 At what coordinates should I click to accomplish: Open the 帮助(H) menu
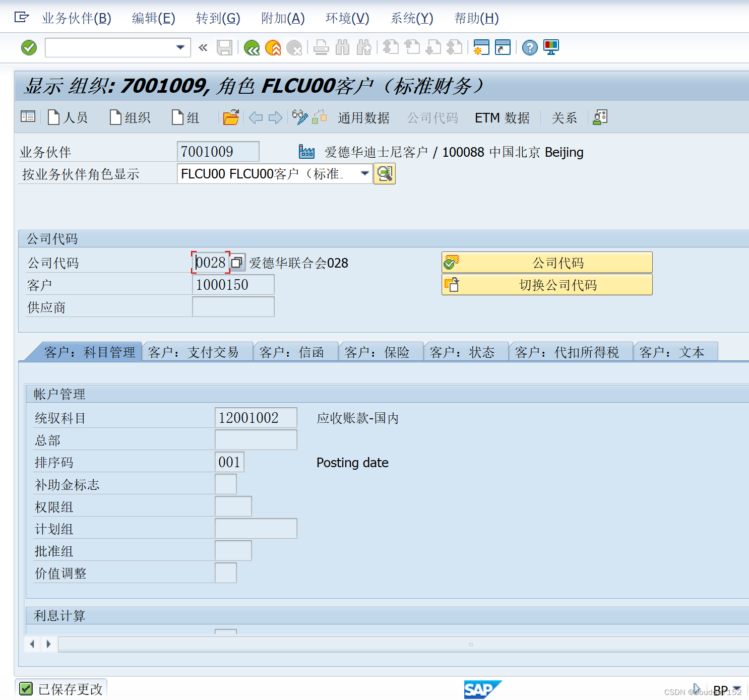click(x=476, y=18)
